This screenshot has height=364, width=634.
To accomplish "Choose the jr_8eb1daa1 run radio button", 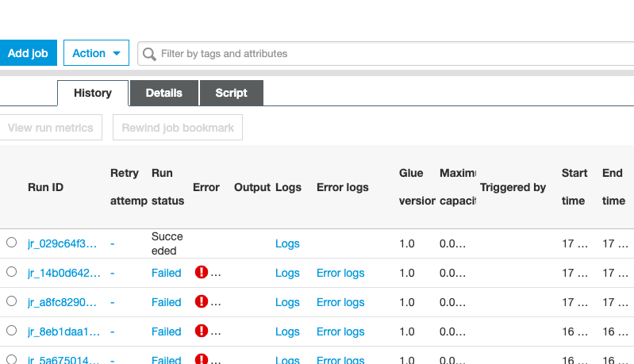I will 11,331.
